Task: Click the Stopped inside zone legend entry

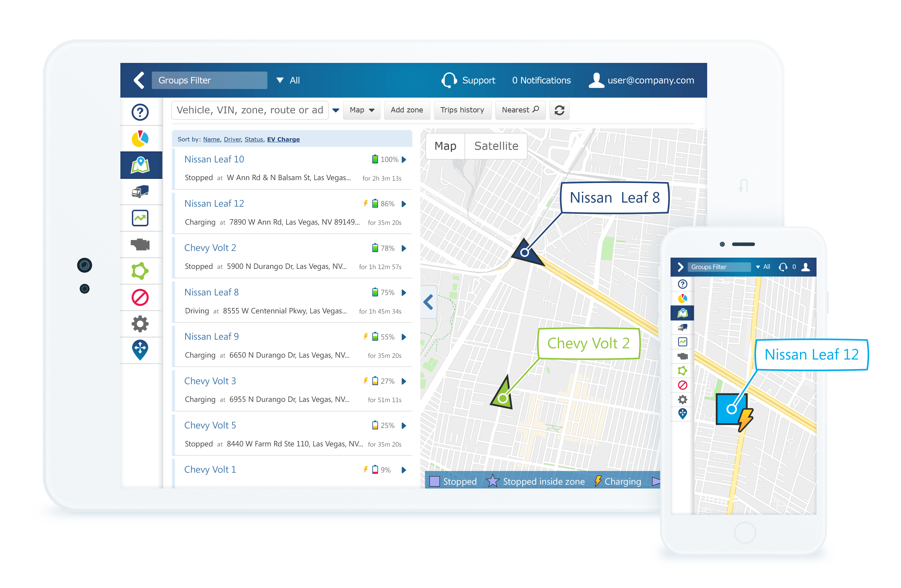Action: coord(536,481)
